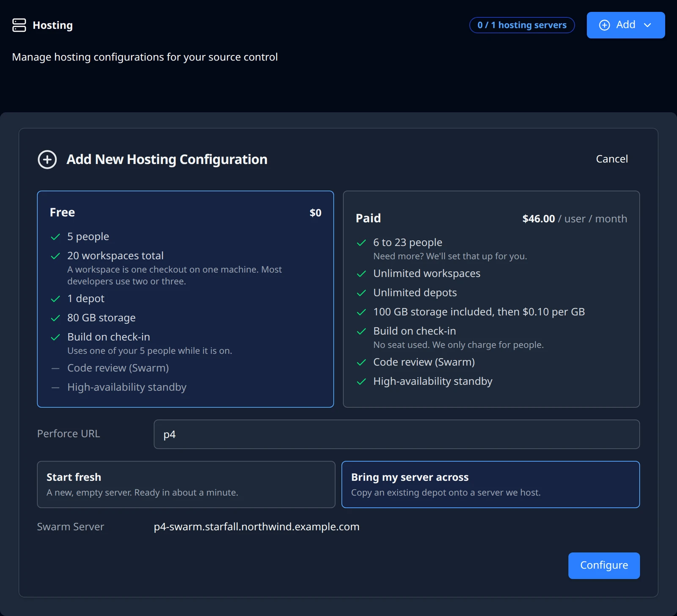Choose the Bring my server across option

coord(490,485)
